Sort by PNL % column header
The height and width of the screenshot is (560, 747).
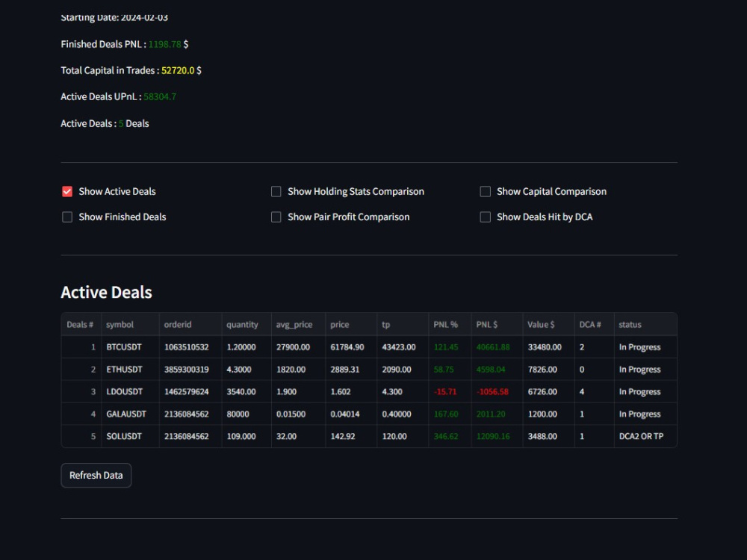pyautogui.click(x=450, y=324)
